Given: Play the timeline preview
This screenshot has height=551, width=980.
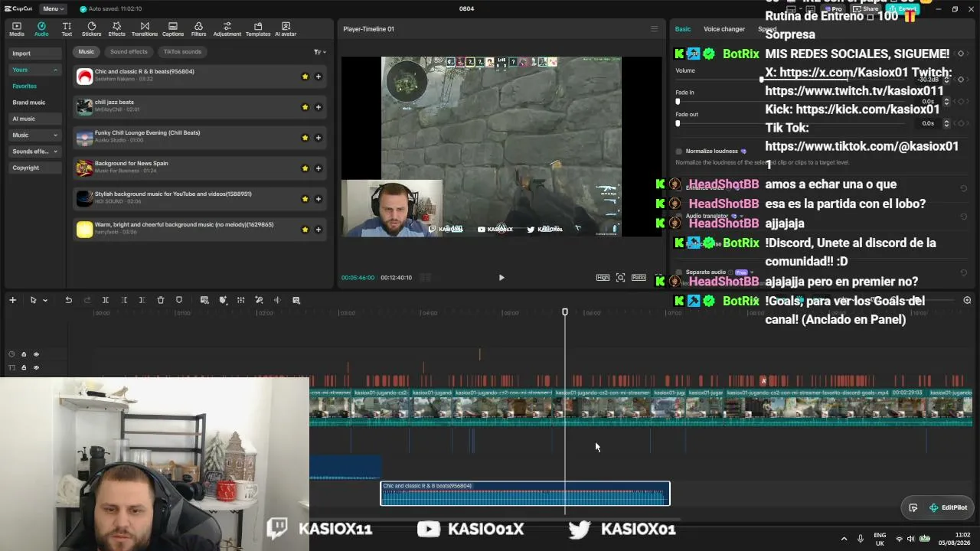Looking at the screenshot, I should click(x=501, y=278).
